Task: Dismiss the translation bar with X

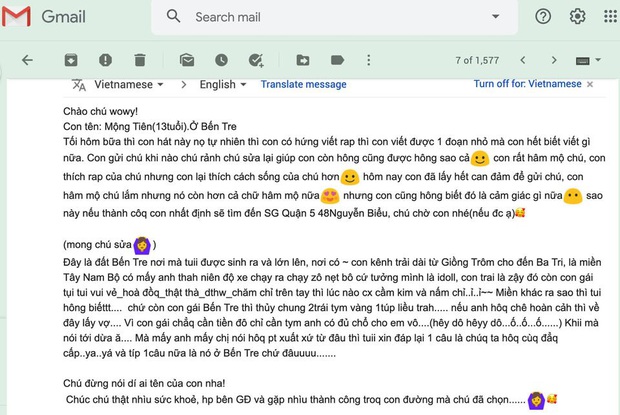Action: tap(590, 84)
